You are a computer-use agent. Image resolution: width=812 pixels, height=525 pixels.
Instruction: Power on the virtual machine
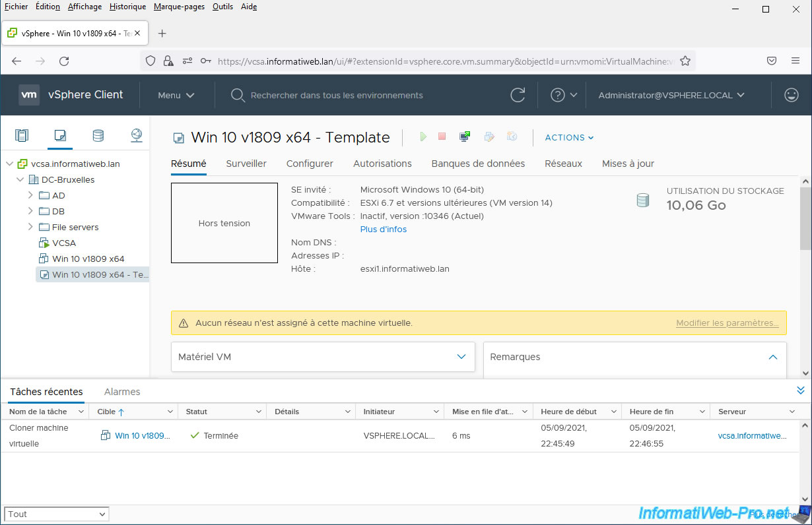coord(423,137)
